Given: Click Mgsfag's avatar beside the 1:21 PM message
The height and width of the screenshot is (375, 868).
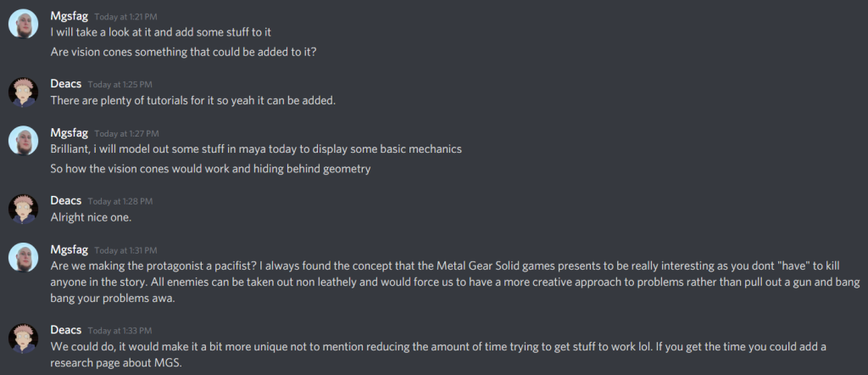Looking at the screenshot, I should 23,24.
